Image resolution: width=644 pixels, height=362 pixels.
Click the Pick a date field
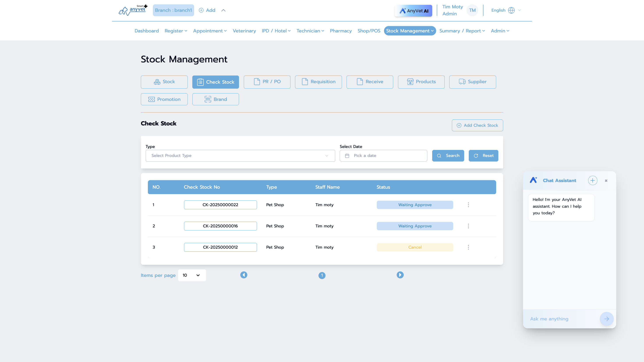coord(383,156)
